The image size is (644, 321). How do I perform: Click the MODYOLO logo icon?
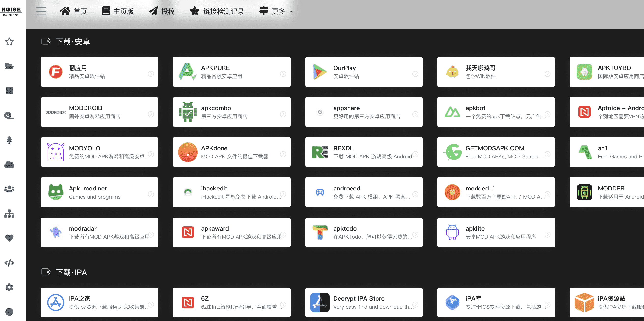pyautogui.click(x=56, y=152)
